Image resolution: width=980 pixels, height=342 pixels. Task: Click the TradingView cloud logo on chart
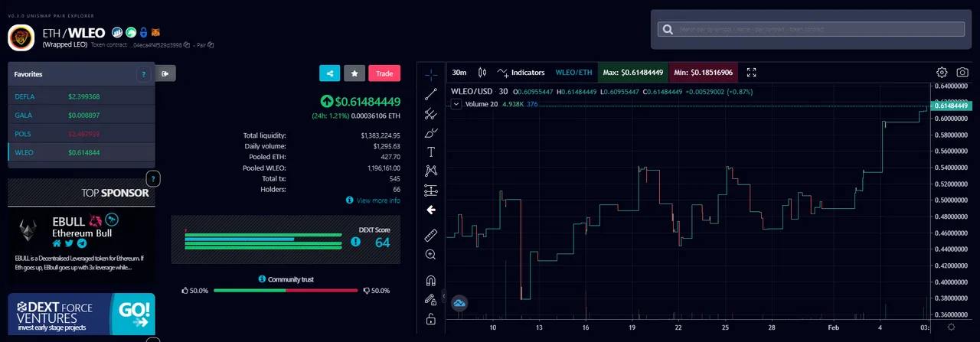click(459, 304)
